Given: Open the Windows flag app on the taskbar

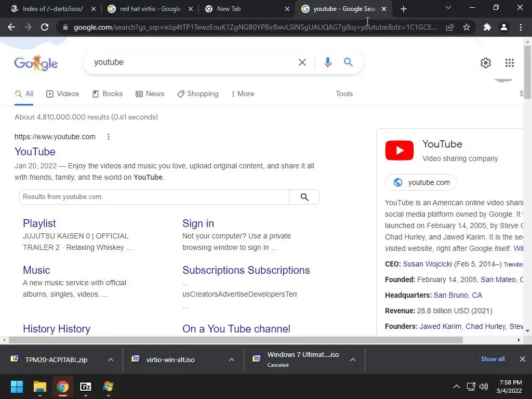Looking at the screenshot, I should (108, 387).
